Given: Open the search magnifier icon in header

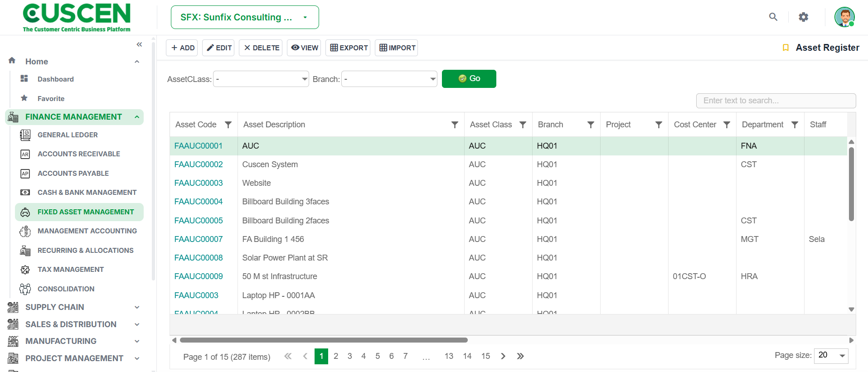Looking at the screenshot, I should (x=773, y=17).
